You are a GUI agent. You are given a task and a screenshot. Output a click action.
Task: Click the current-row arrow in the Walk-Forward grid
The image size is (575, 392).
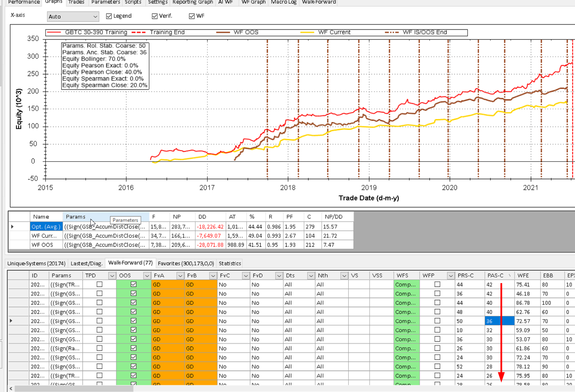pos(11,321)
